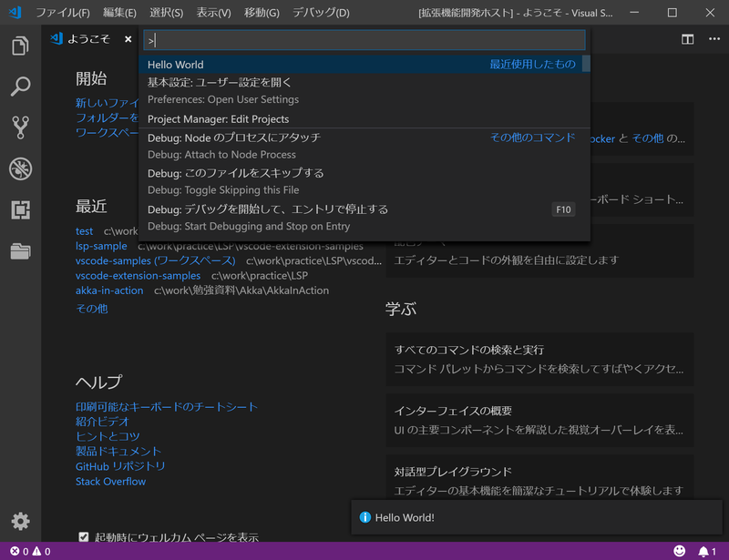Open the 選択(S) menu
This screenshot has height=560, width=729.
166,13
